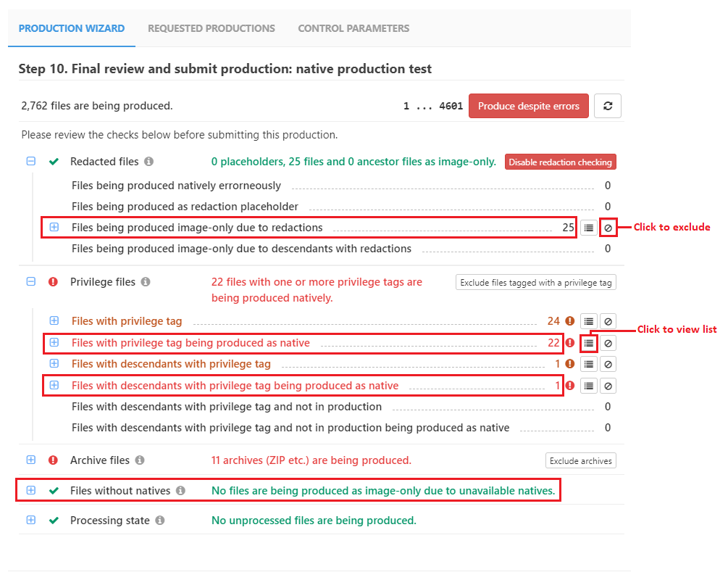Screen dimensions: 728x580
Task: Click the info icon beside Files without natives
Action: coord(180,491)
